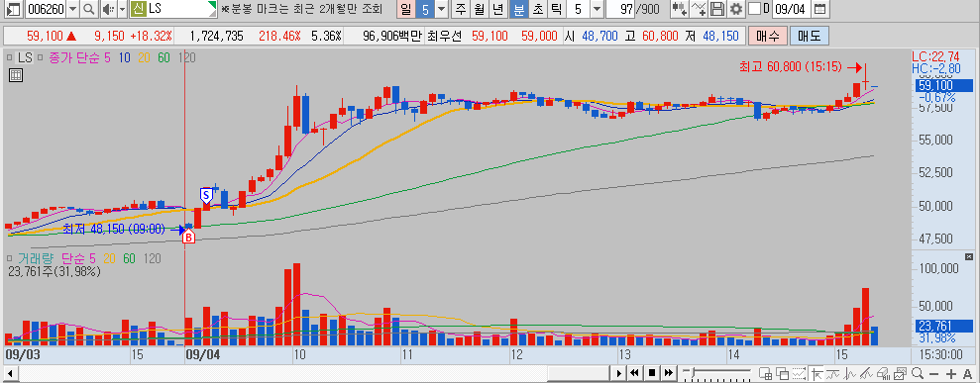980x383 pixels.
Task: Click the fast-forward double-arrow button
Action: coord(669,373)
